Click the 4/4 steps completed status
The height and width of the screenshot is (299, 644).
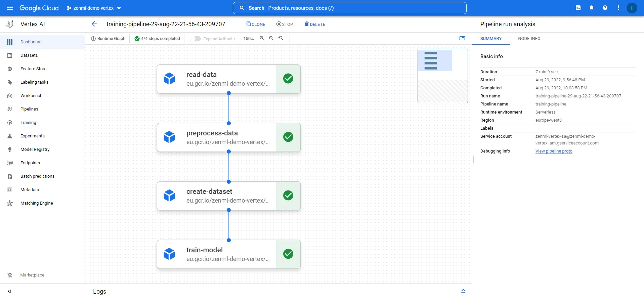click(x=157, y=39)
